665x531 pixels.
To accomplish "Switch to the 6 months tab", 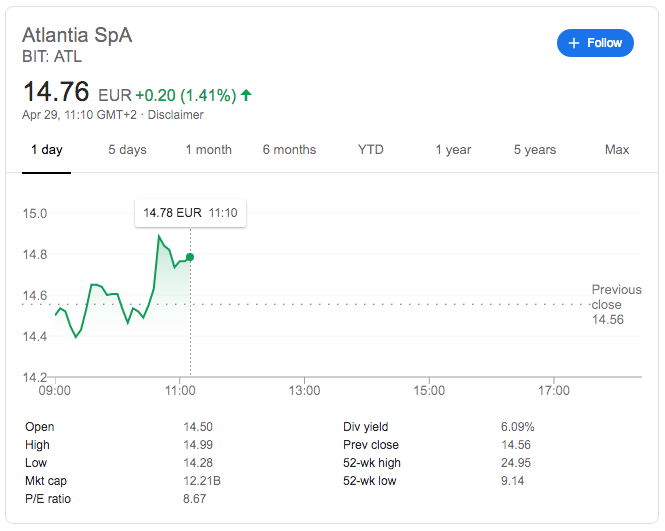I will pyautogui.click(x=289, y=150).
